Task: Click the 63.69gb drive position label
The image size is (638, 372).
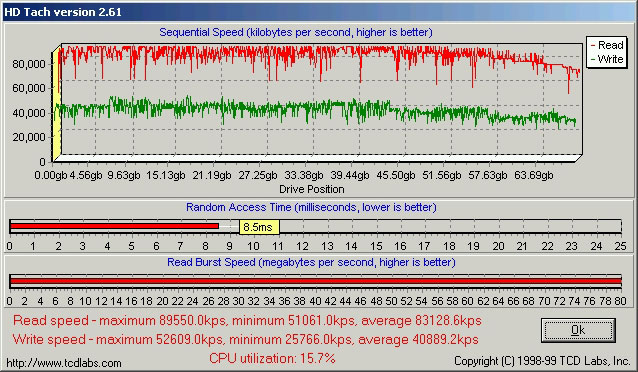Action: pyautogui.click(x=533, y=175)
